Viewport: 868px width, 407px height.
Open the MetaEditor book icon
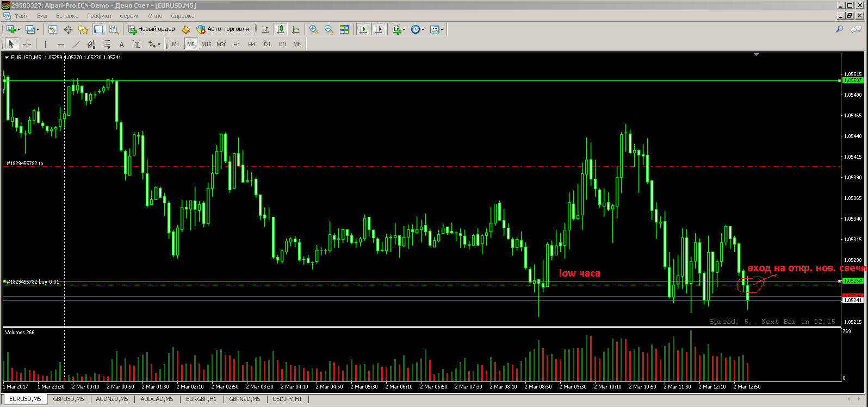(x=186, y=29)
